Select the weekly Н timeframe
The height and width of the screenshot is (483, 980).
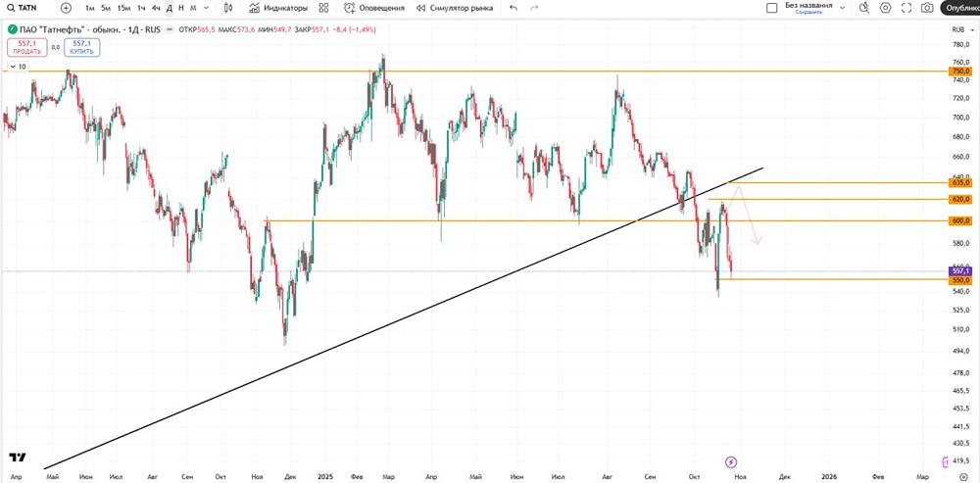181,8
